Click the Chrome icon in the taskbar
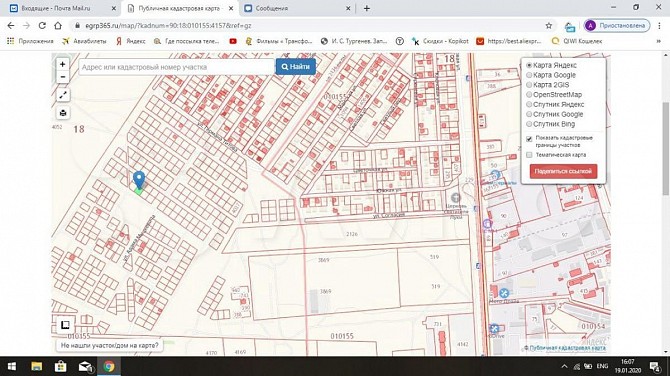The width and height of the screenshot is (670, 376). [109, 366]
